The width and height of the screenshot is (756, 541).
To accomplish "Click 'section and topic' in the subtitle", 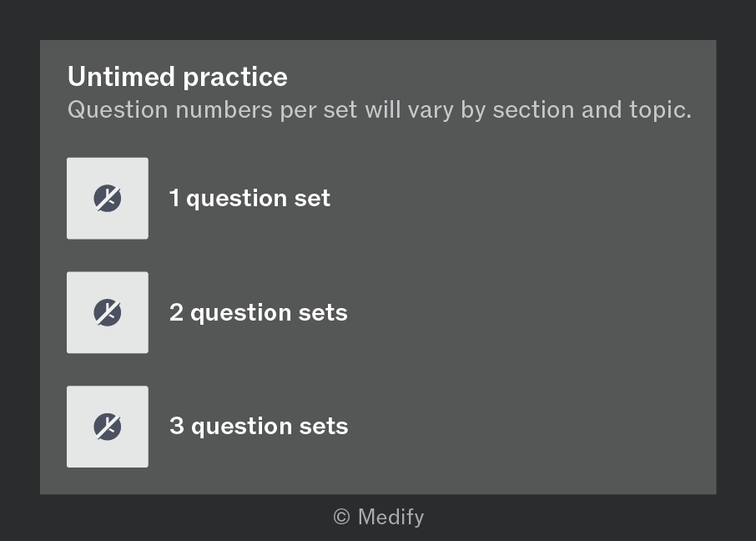I will (x=592, y=110).
